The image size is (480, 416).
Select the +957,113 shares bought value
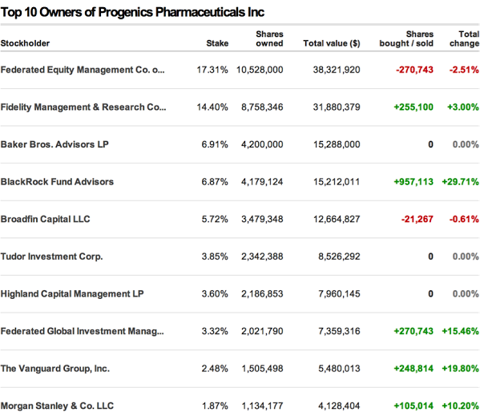[x=414, y=182]
